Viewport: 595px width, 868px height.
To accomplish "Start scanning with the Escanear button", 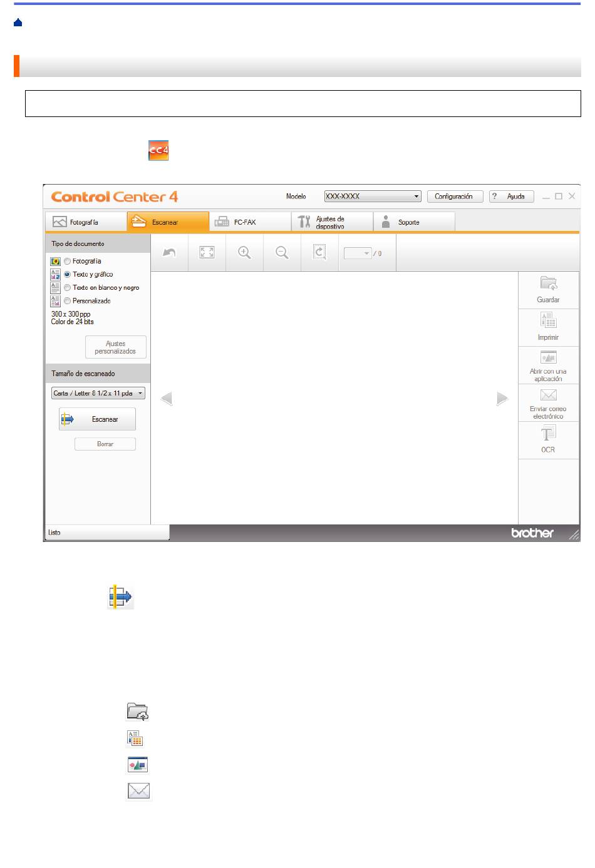I will [x=97, y=419].
